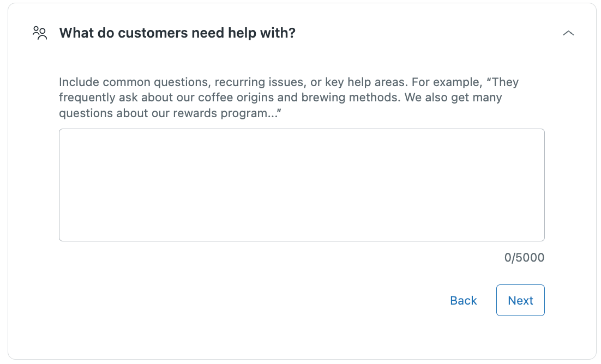
Task: Select the blue Back link
Action: point(464,300)
